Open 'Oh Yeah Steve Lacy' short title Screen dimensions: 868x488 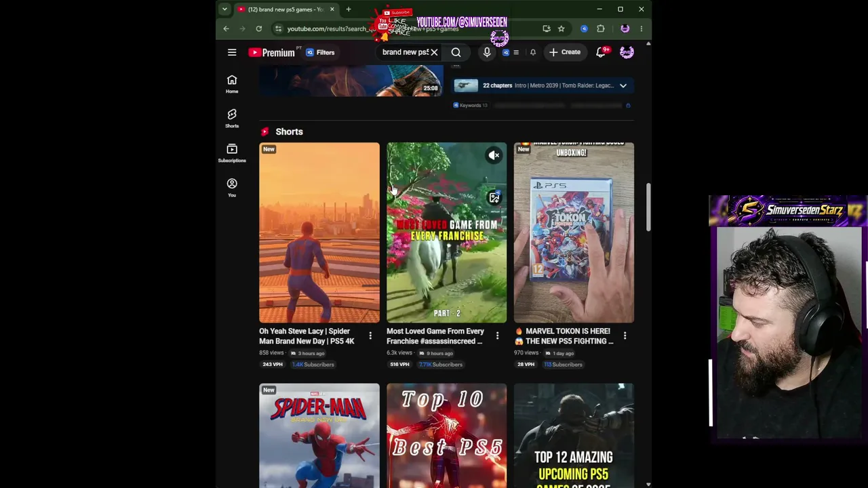tap(307, 336)
